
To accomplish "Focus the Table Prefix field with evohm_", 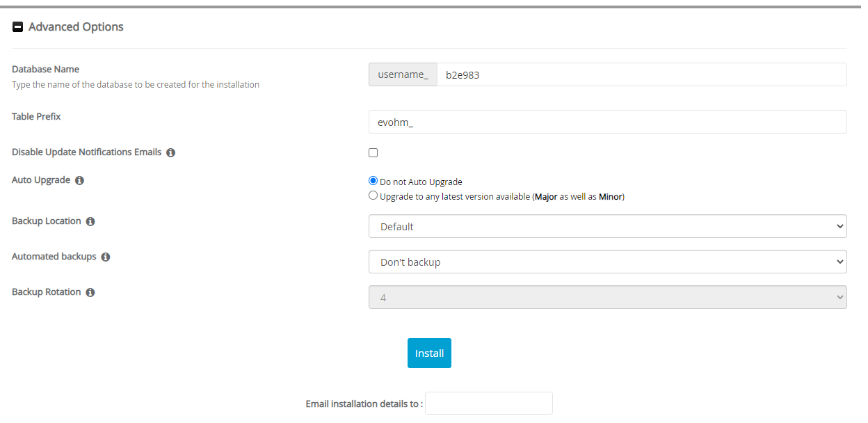I will click(607, 122).
